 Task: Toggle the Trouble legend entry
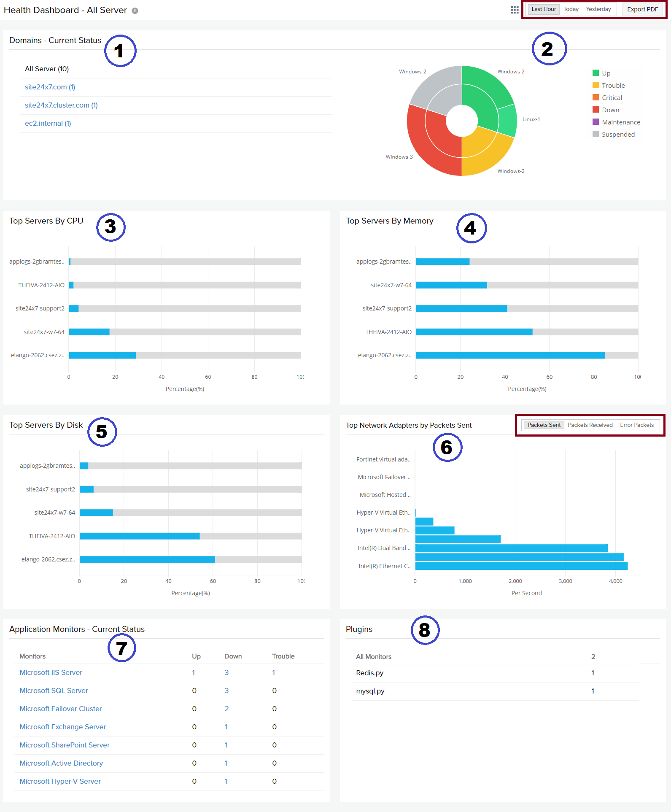tap(613, 86)
